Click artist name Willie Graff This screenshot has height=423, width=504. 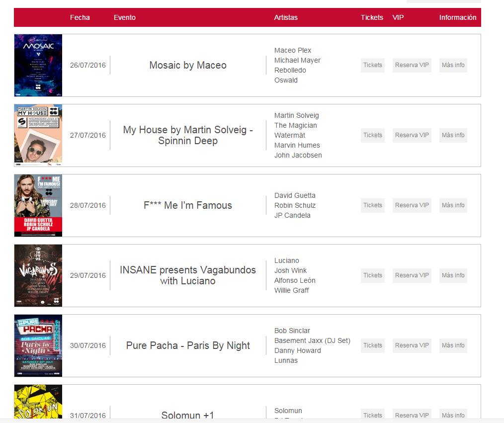coord(292,291)
